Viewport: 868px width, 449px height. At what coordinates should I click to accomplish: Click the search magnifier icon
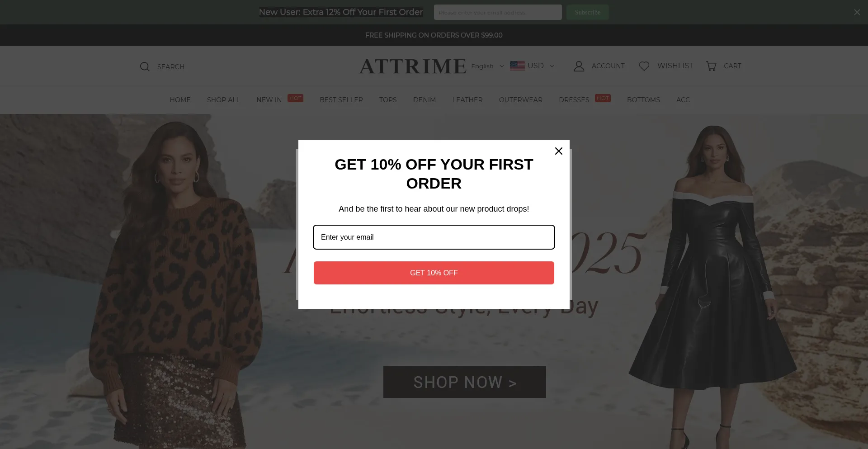click(x=145, y=67)
